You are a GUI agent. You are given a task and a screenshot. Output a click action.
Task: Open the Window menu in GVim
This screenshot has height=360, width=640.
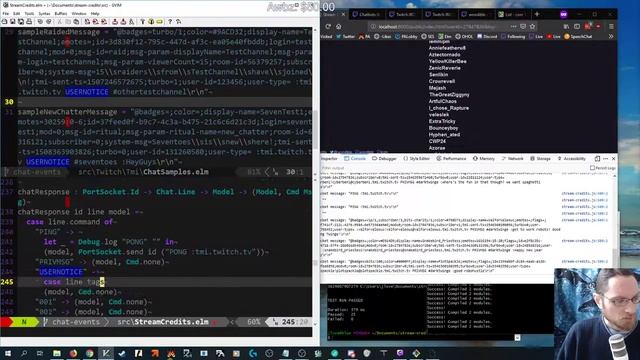(x=79, y=13)
